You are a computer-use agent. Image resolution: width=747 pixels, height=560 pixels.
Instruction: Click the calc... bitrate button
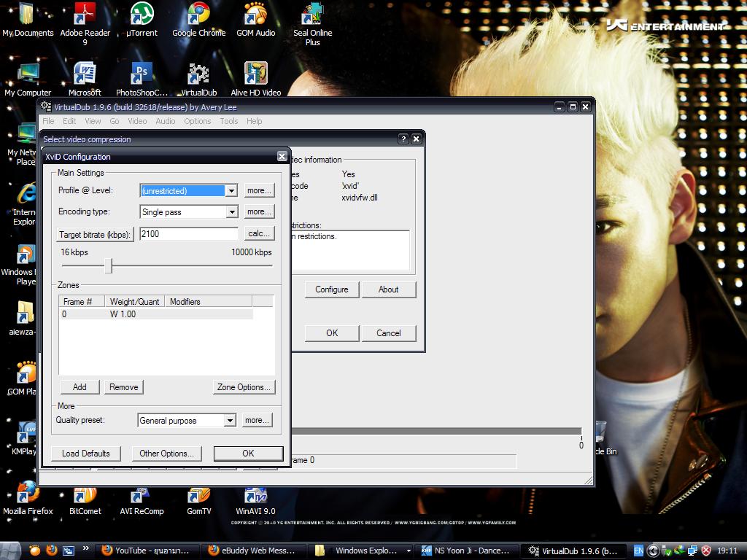(x=259, y=233)
